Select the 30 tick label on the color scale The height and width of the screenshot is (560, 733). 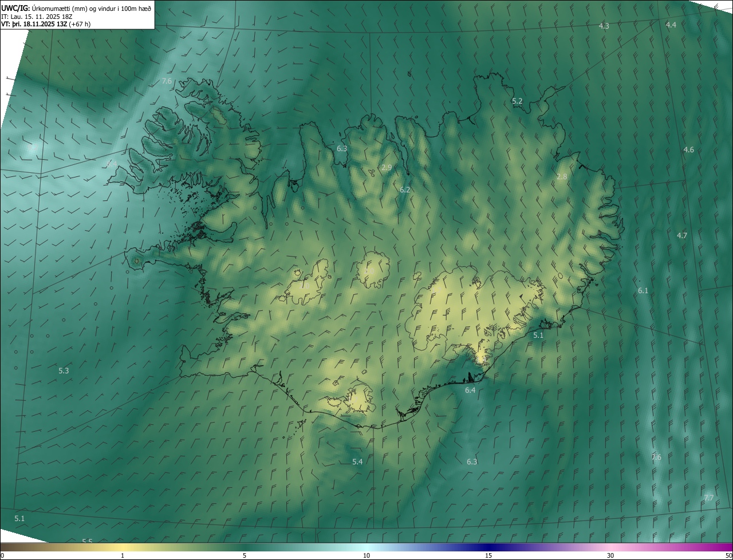point(610,556)
